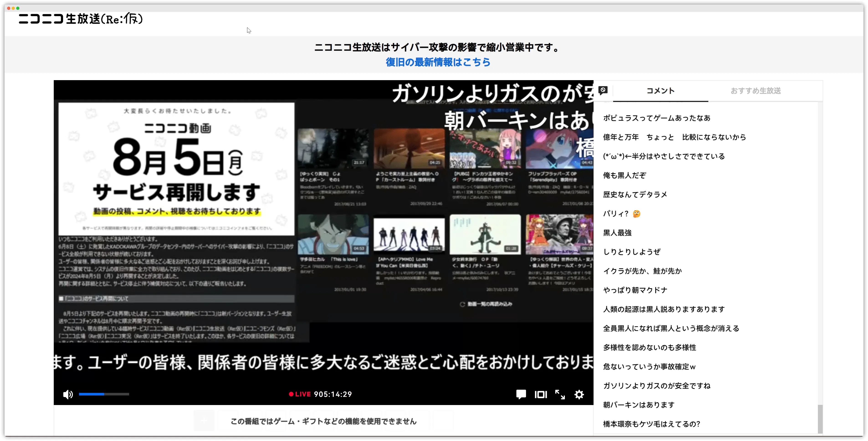Click the emoji in the パリィ? comment
This screenshot has height=441, width=868.
[x=636, y=214]
